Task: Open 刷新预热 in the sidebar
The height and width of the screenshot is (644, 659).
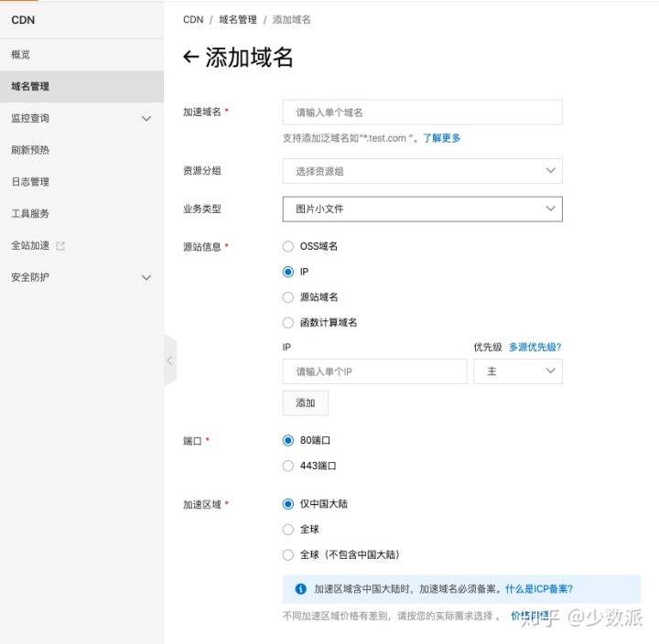Action: (x=30, y=150)
